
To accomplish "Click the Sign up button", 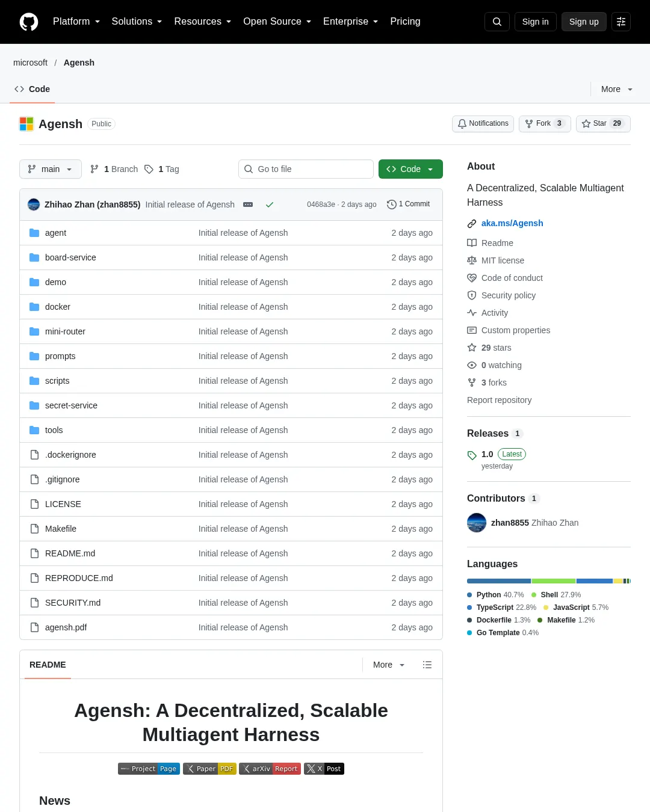I will pos(584,22).
